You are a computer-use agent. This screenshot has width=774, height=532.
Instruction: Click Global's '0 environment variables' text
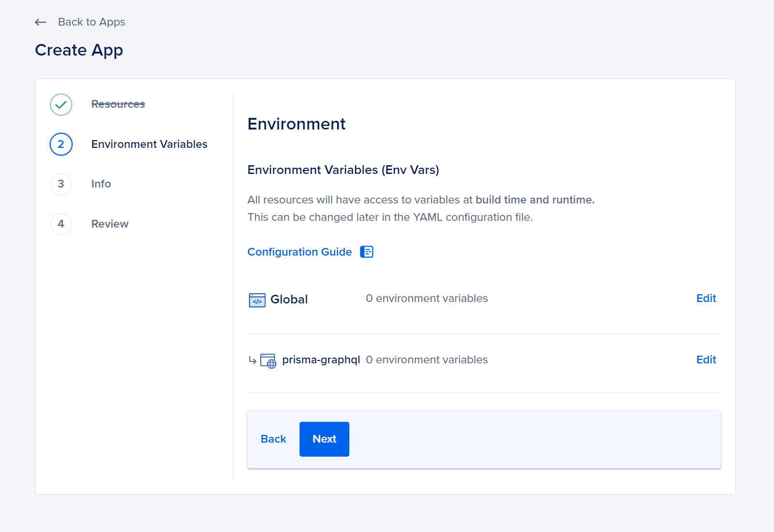(x=427, y=298)
